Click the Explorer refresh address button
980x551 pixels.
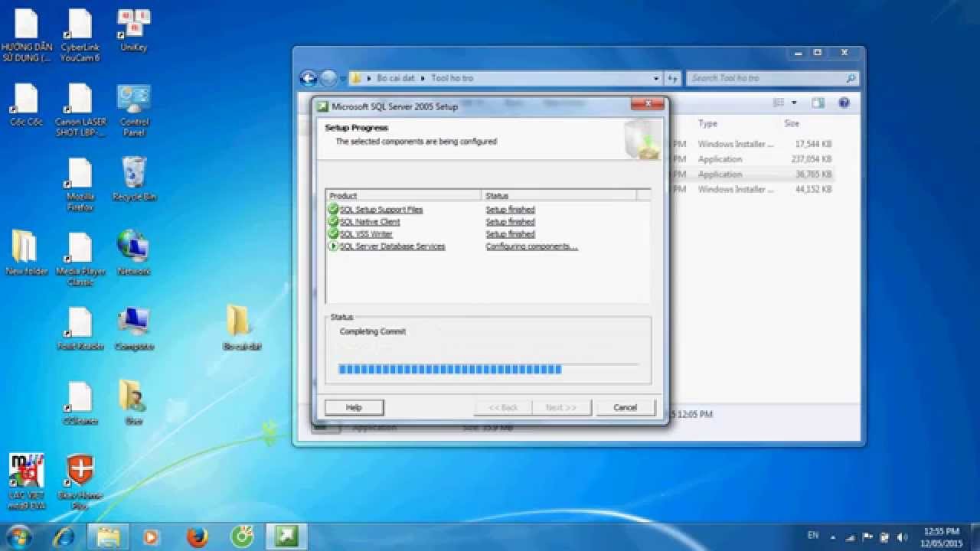pyautogui.click(x=673, y=78)
